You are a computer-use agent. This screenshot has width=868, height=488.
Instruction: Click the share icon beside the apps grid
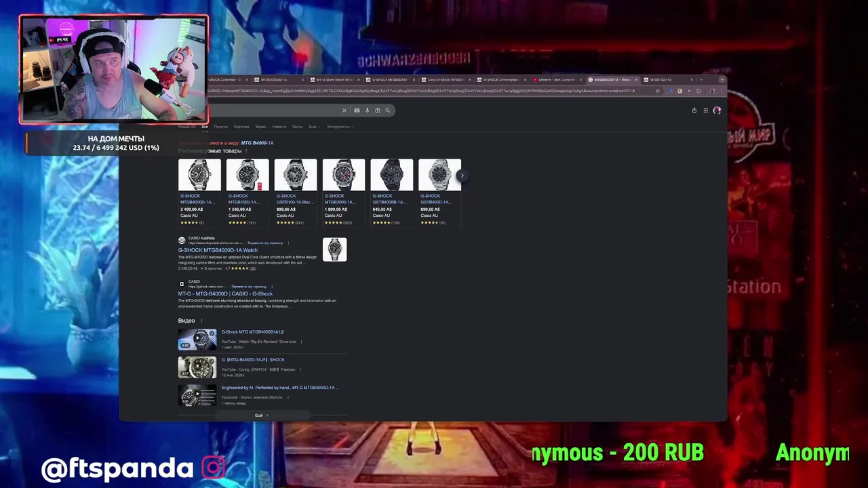click(x=694, y=110)
